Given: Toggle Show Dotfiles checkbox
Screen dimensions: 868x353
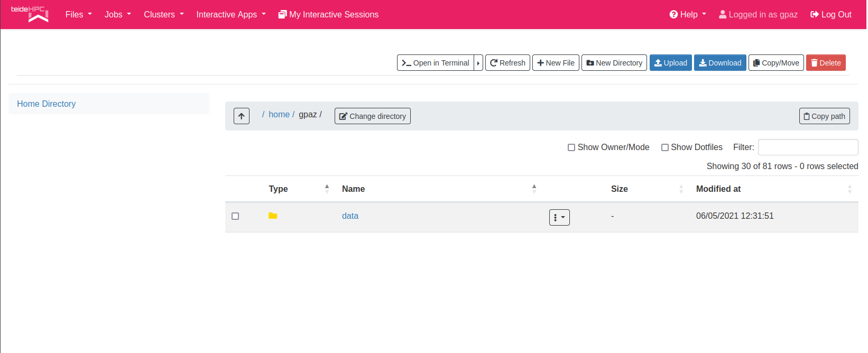Looking at the screenshot, I should tap(665, 147).
